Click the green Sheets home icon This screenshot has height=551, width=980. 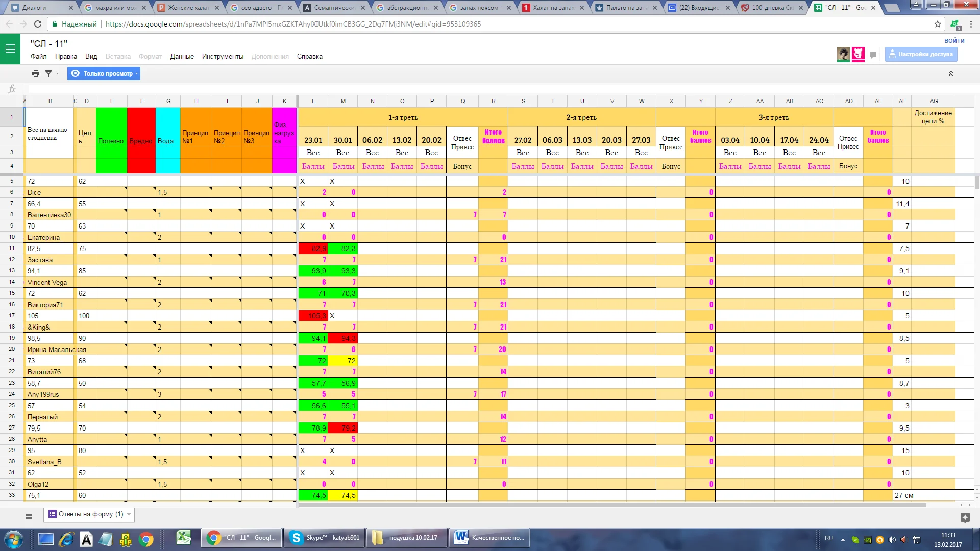10,49
